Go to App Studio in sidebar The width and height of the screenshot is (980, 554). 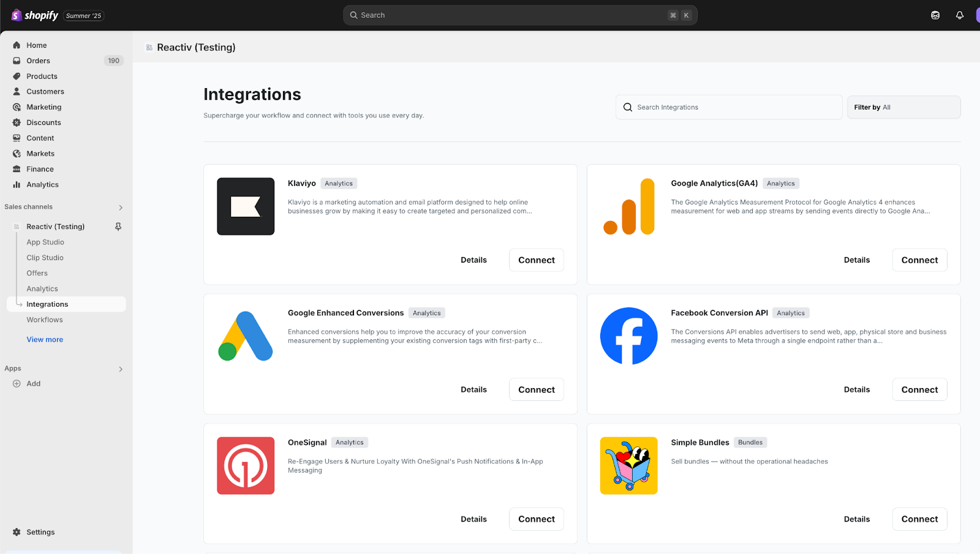point(45,242)
